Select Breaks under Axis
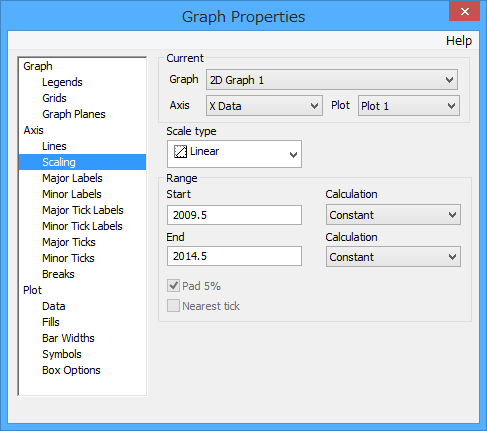The height and width of the screenshot is (431, 487). pyautogui.click(x=58, y=274)
